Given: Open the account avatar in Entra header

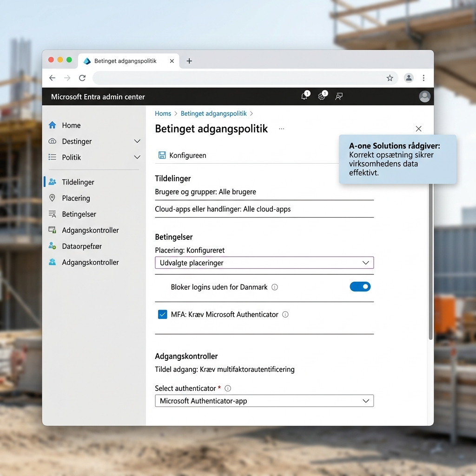Looking at the screenshot, I should [424, 97].
